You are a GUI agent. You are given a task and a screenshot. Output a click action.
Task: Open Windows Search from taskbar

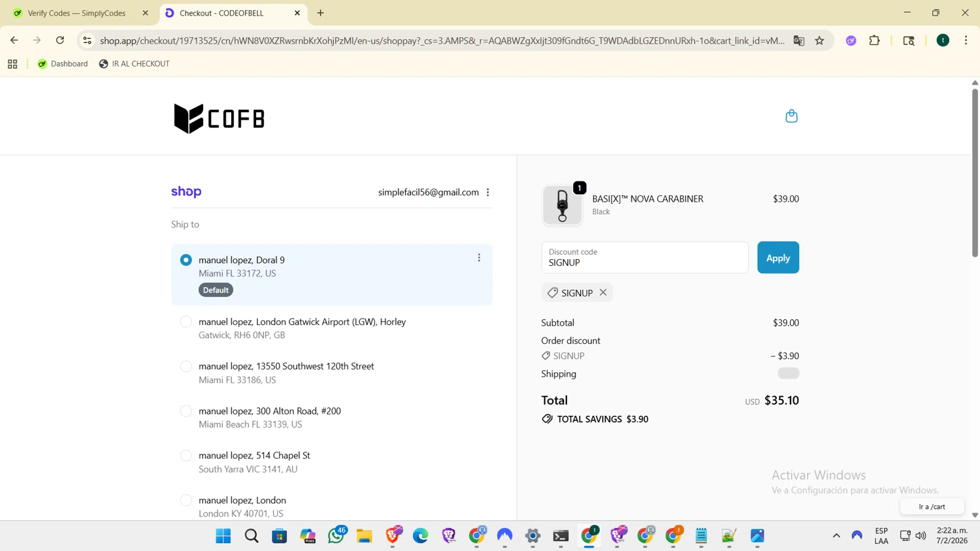252,536
